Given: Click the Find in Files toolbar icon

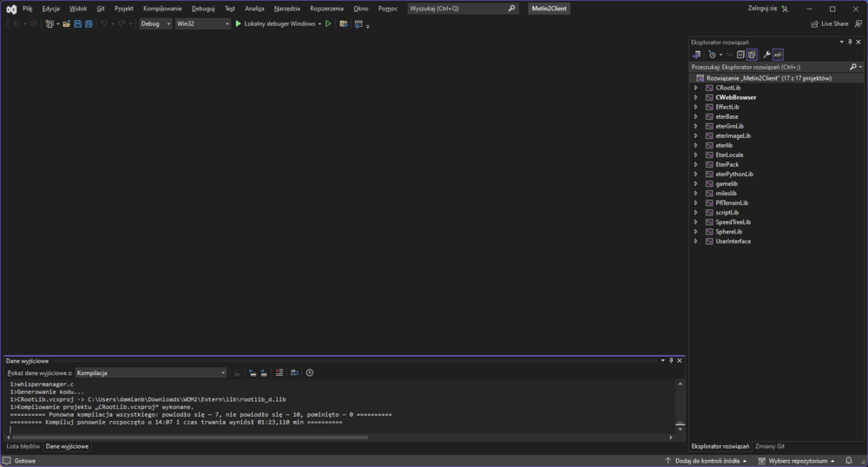Looking at the screenshot, I should [344, 23].
